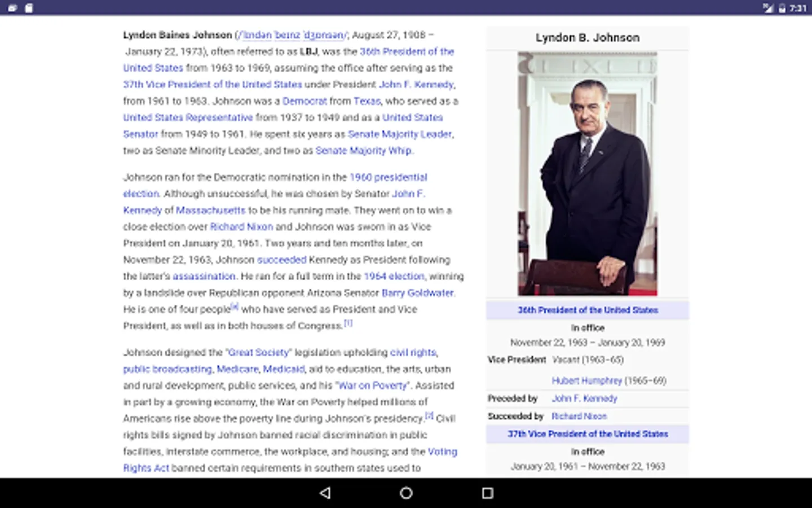The width and height of the screenshot is (812, 508).
Task: Tap the 'Preceded by' infobox label
Action: click(x=513, y=398)
